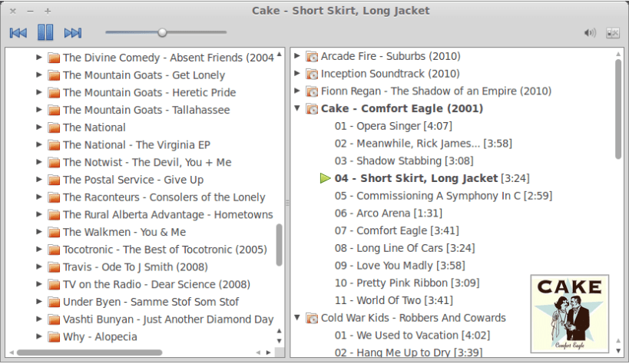Click library panel vertical scrollbar thumb
Image resolution: width=629 pixels, height=364 pixels.
[x=280, y=245]
